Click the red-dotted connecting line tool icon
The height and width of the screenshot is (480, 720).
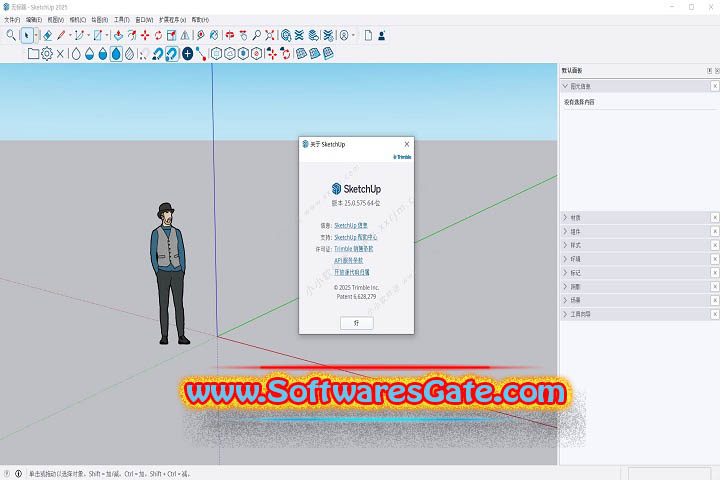click(x=201, y=54)
